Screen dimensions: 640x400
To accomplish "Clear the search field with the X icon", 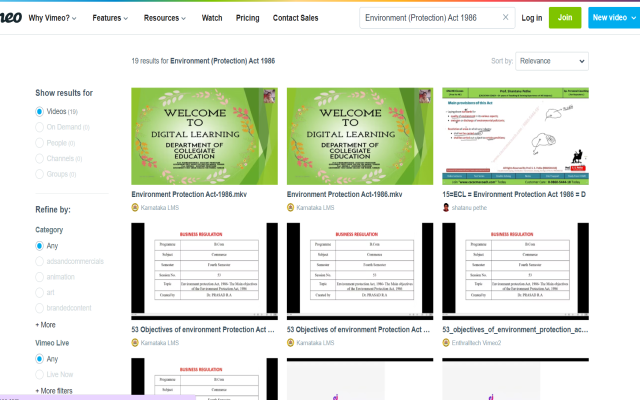I will point(505,17).
